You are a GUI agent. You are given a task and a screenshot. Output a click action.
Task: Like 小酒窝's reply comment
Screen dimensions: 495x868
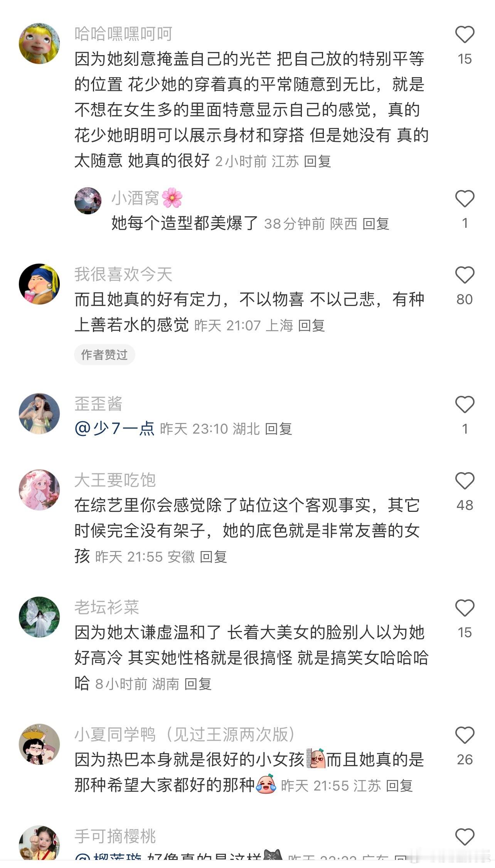465,199
